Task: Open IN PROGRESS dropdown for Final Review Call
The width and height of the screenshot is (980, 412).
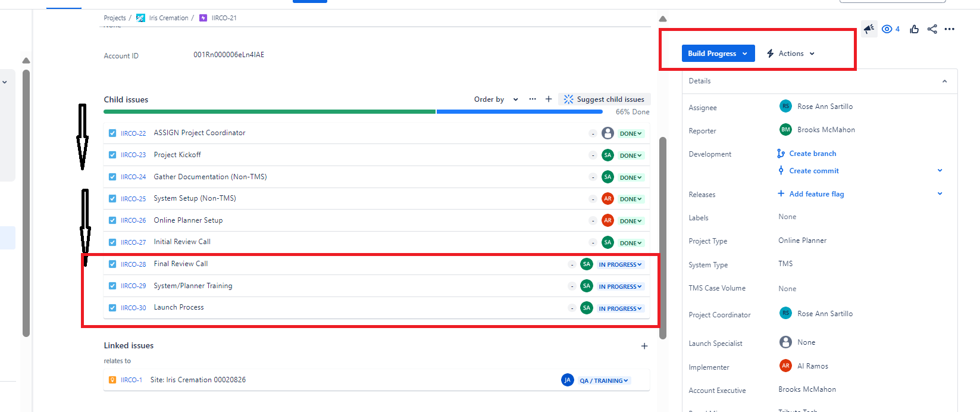Action: [620, 264]
